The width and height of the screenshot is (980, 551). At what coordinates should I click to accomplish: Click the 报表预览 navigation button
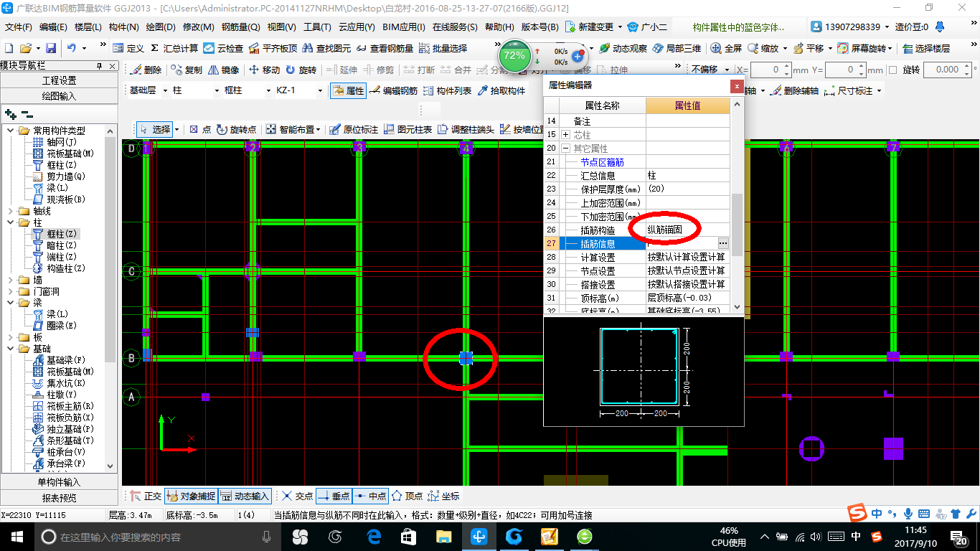point(59,498)
